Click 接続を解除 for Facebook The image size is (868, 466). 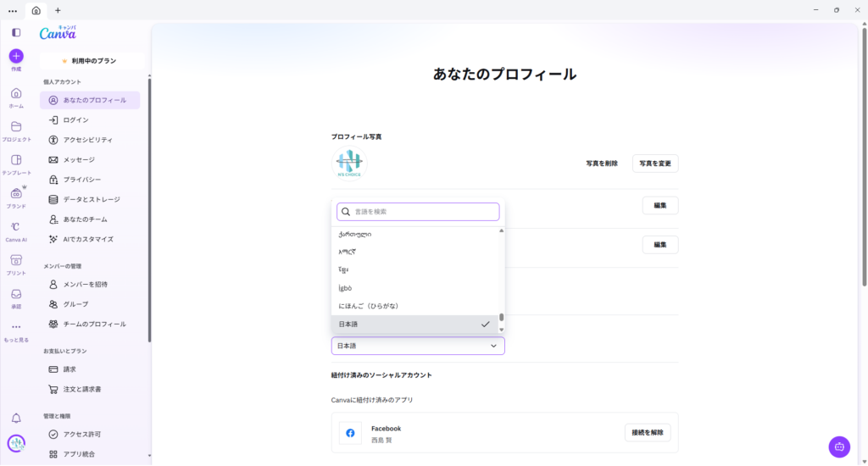648,433
